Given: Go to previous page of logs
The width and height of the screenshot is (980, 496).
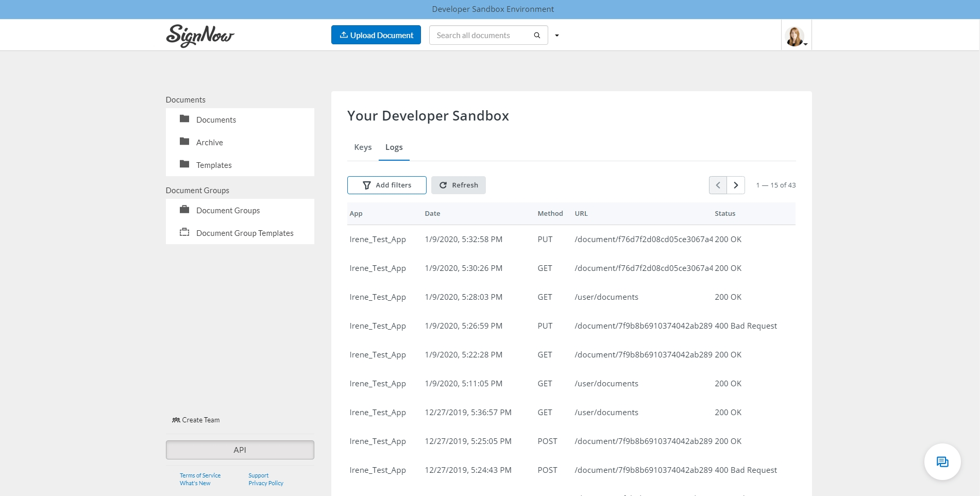Looking at the screenshot, I should [718, 185].
